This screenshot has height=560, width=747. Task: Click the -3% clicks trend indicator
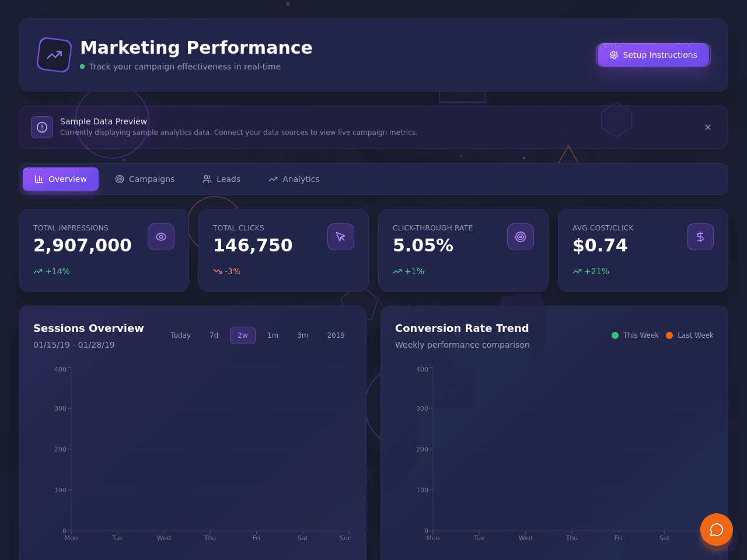coord(226,271)
